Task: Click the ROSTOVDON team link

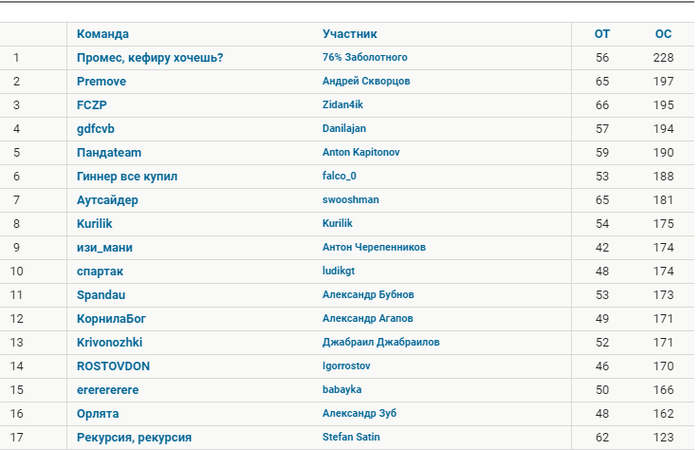Action: tap(113, 366)
